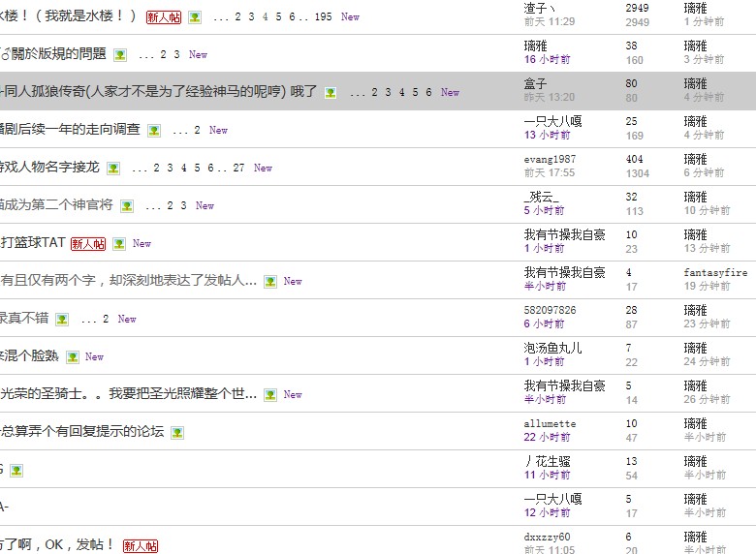
Task: View last poster fantasyfire
Action: tap(715, 272)
